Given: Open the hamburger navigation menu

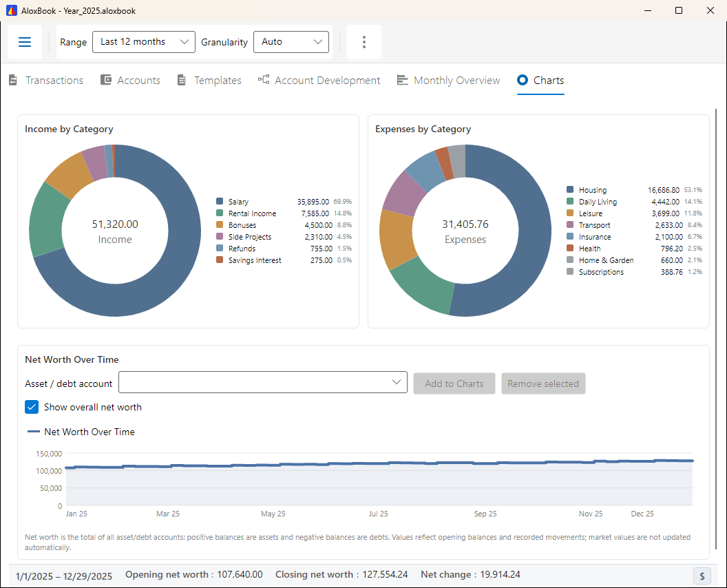Looking at the screenshot, I should point(25,42).
